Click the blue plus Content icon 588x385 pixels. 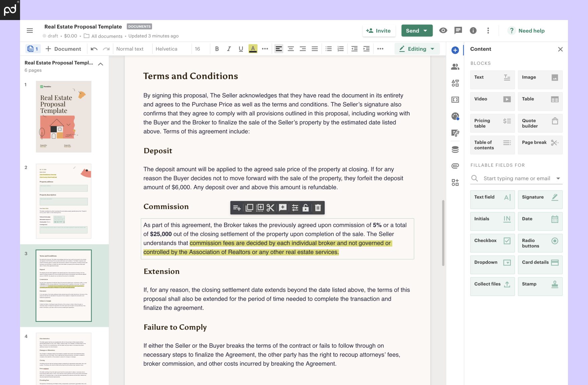[x=455, y=50]
